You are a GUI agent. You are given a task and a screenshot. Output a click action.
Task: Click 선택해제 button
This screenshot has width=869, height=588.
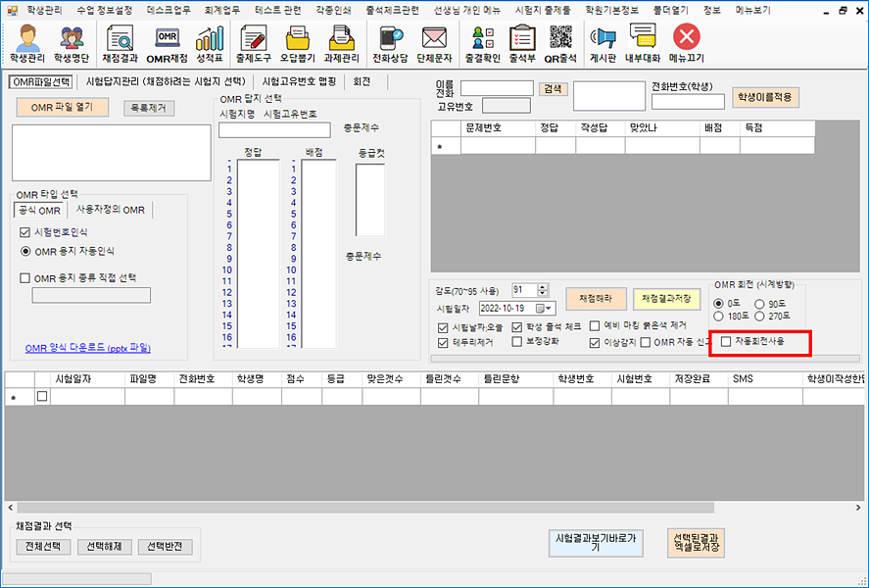click(104, 547)
